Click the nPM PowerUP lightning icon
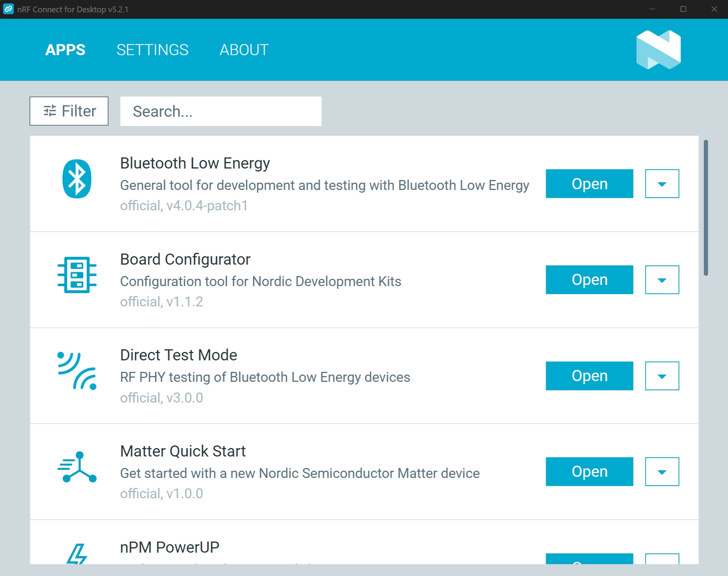This screenshot has height=576, width=728. pyautogui.click(x=77, y=554)
